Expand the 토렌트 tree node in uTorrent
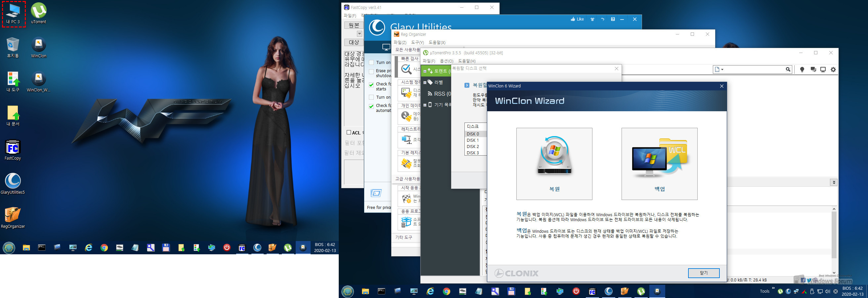The width and height of the screenshot is (868, 298). [425, 71]
